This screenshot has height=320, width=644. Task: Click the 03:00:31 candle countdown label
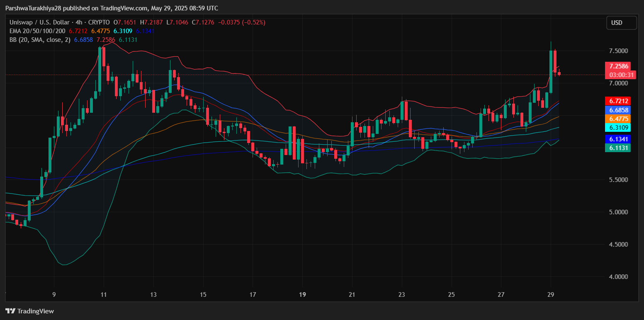[x=619, y=75]
